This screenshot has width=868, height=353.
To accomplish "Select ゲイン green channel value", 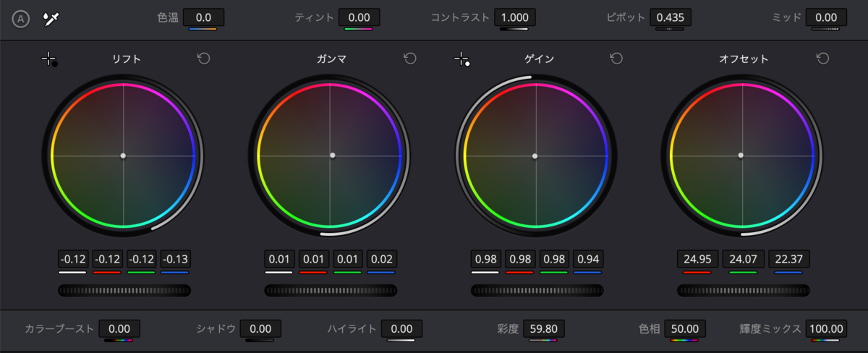I will 553,259.
